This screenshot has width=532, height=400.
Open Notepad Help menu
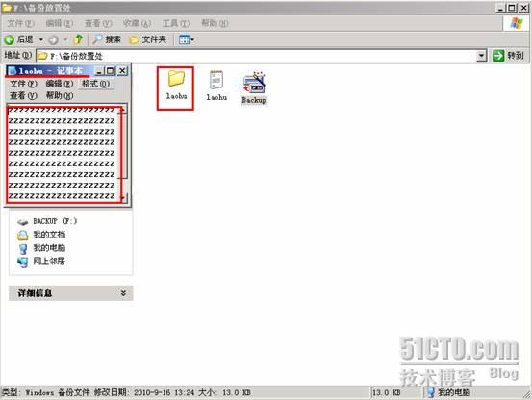coord(60,96)
